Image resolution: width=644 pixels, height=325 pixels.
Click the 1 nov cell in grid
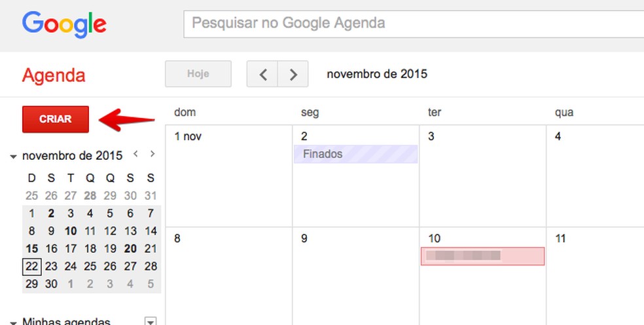click(228, 183)
